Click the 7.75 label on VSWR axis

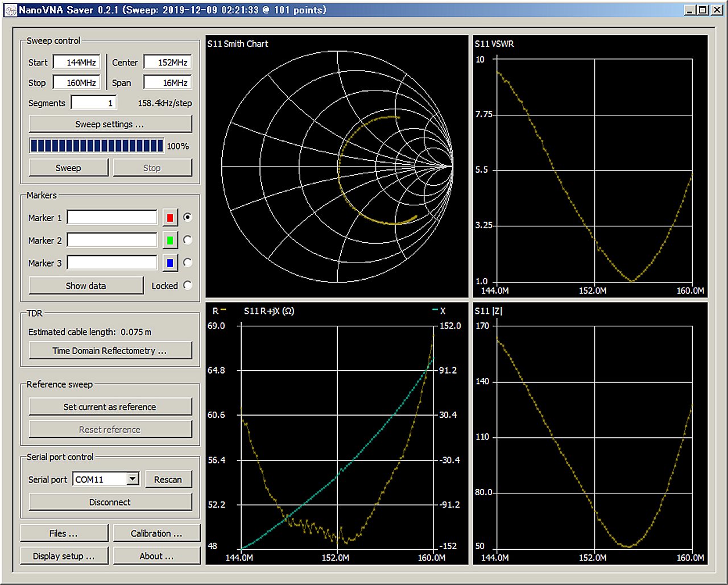(483, 114)
